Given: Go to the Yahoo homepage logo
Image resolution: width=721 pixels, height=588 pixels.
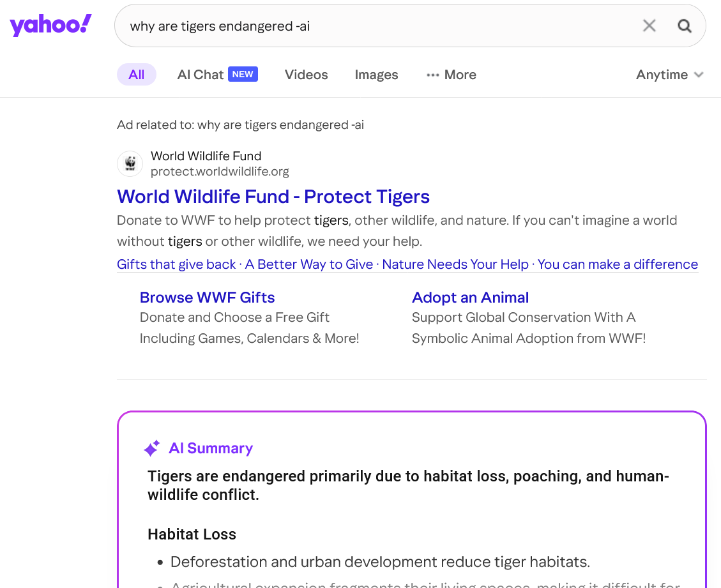Looking at the screenshot, I should click(x=50, y=25).
